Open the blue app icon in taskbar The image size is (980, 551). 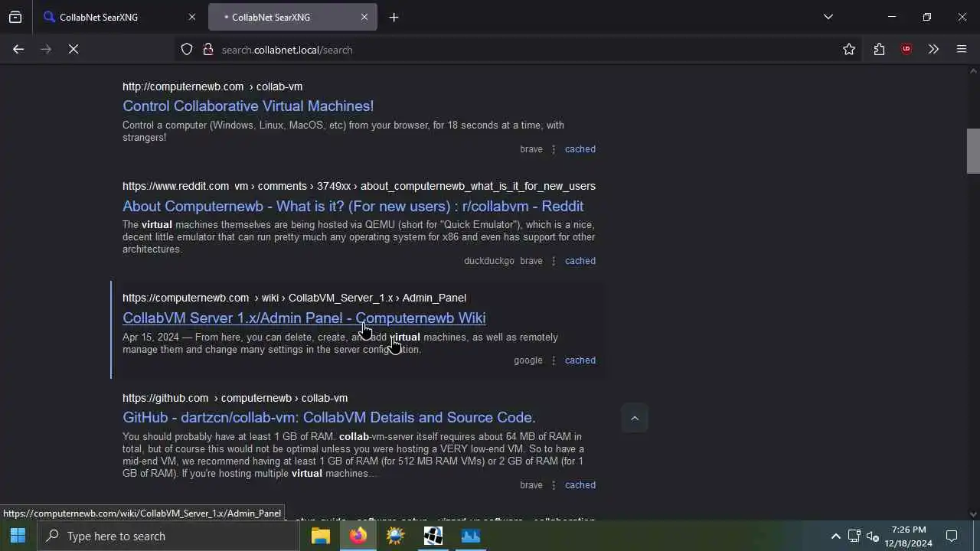pos(470,536)
